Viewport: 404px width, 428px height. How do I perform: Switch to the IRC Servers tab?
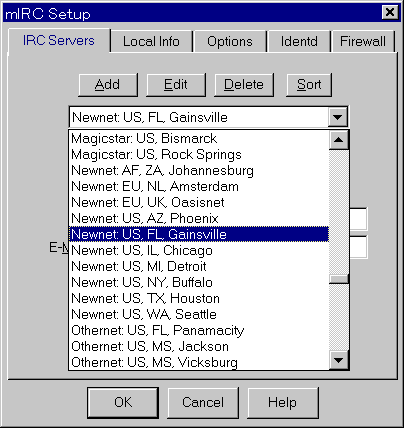coord(59,41)
